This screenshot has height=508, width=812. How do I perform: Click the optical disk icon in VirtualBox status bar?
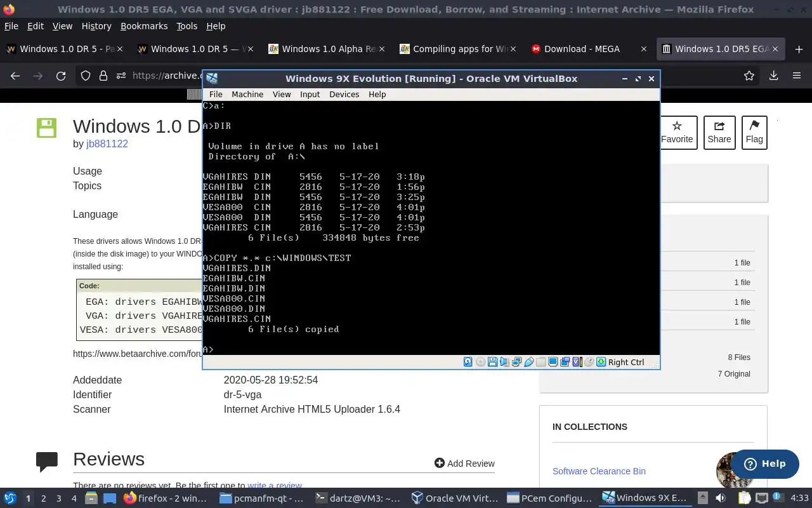pyautogui.click(x=480, y=362)
